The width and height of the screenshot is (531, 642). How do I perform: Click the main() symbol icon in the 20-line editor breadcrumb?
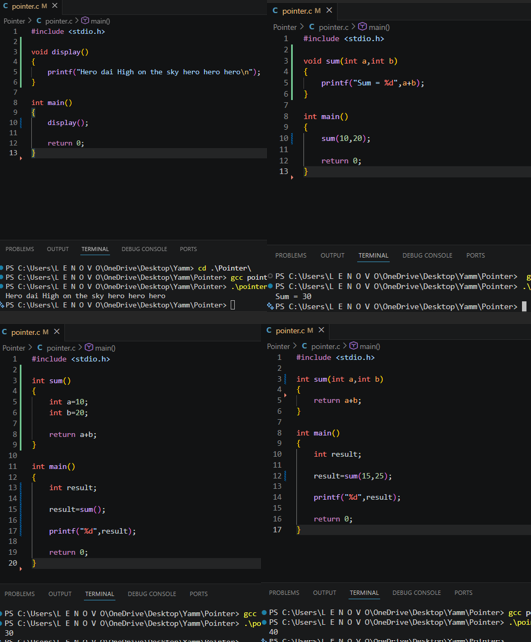89,347
